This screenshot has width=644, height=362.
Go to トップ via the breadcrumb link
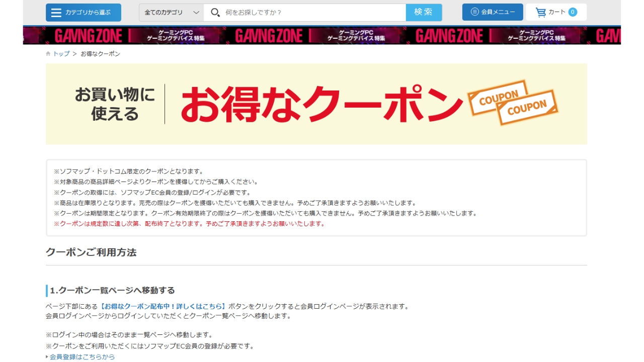point(61,54)
